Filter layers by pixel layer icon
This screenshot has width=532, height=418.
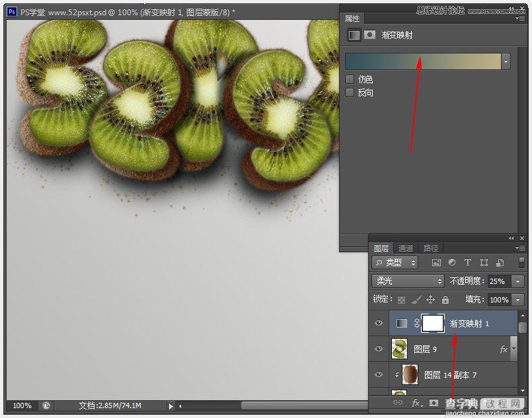[436, 262]
